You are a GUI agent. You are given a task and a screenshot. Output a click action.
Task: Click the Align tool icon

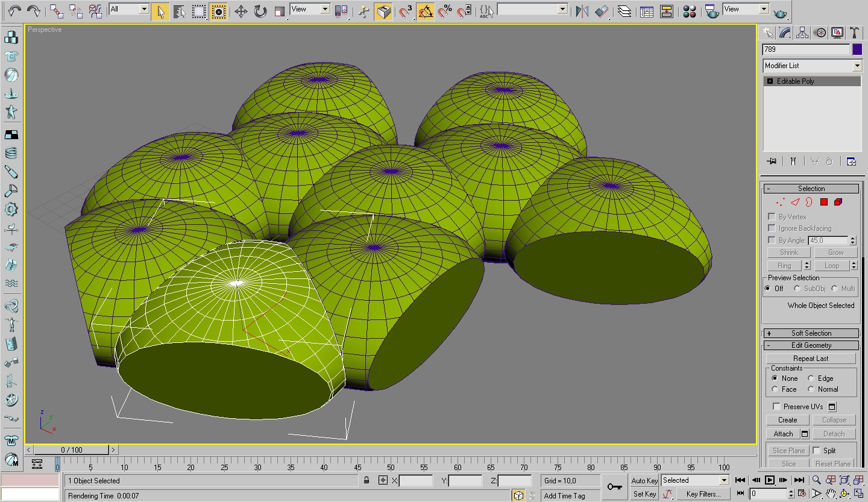point(601,11)
